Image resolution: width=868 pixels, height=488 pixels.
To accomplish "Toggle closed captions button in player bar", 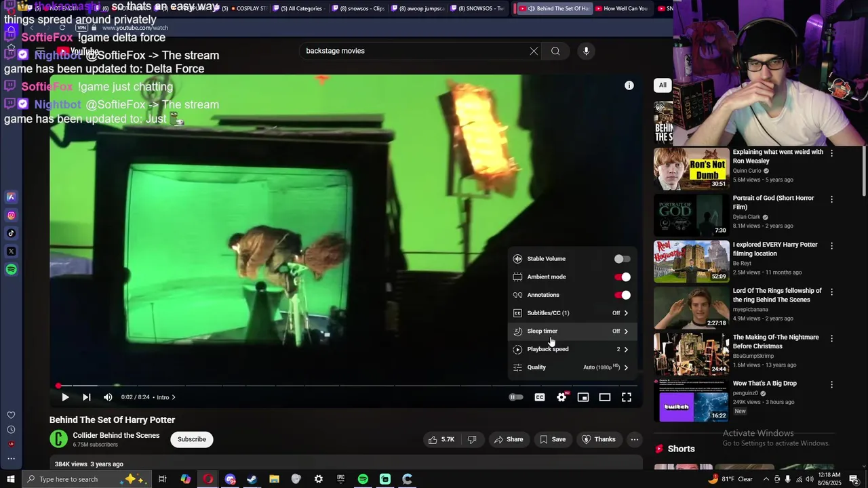I will tap(540, 397).
